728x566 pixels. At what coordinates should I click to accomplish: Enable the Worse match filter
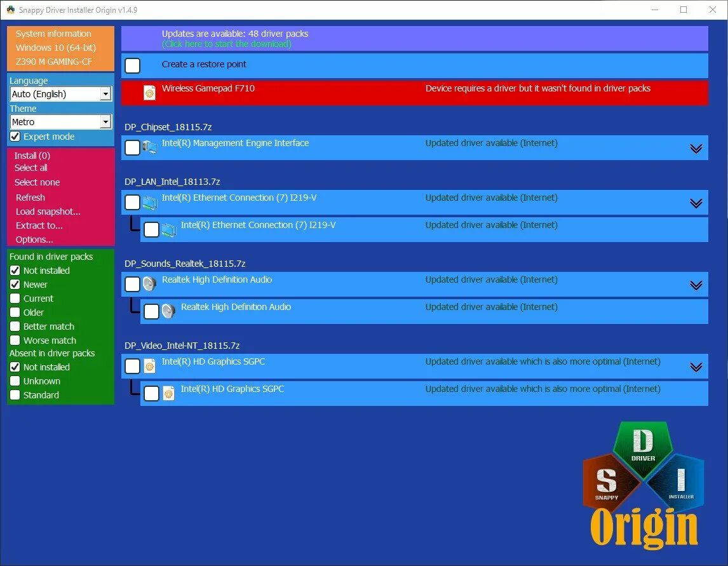coord(15,340)
